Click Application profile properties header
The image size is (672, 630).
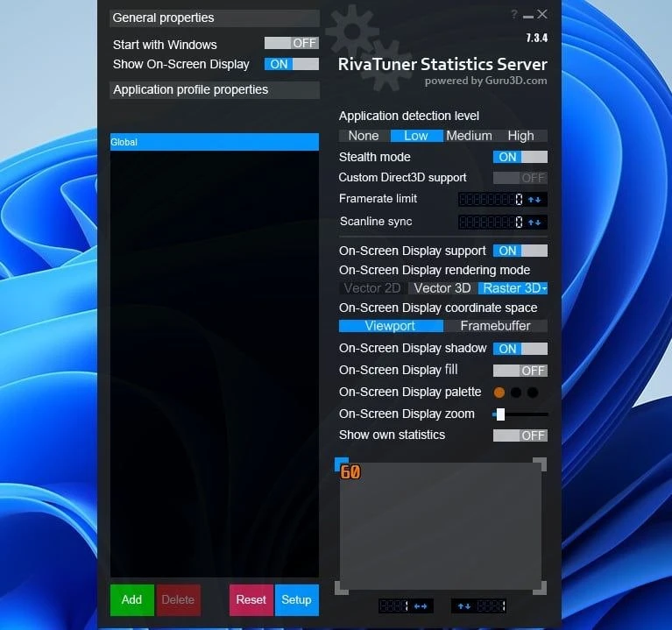click(215, 90)
